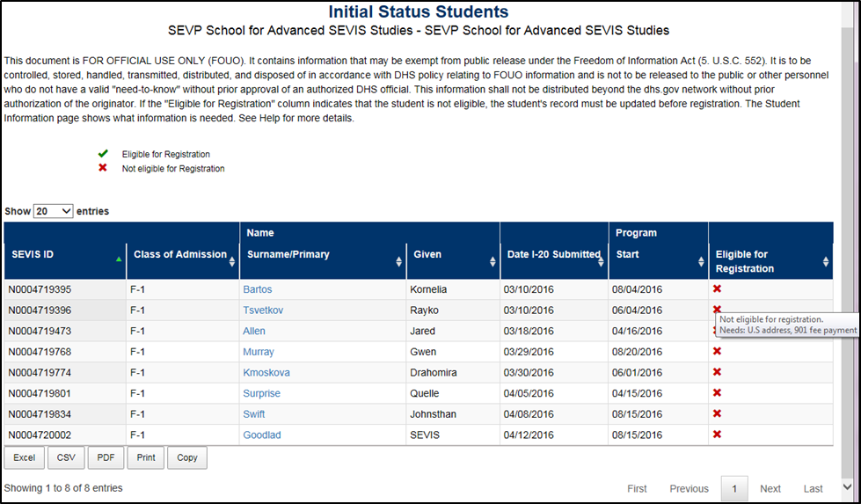Click red X icon in Kmoskova row
This screenshot has width=861, height=504.
coord(717,372)
